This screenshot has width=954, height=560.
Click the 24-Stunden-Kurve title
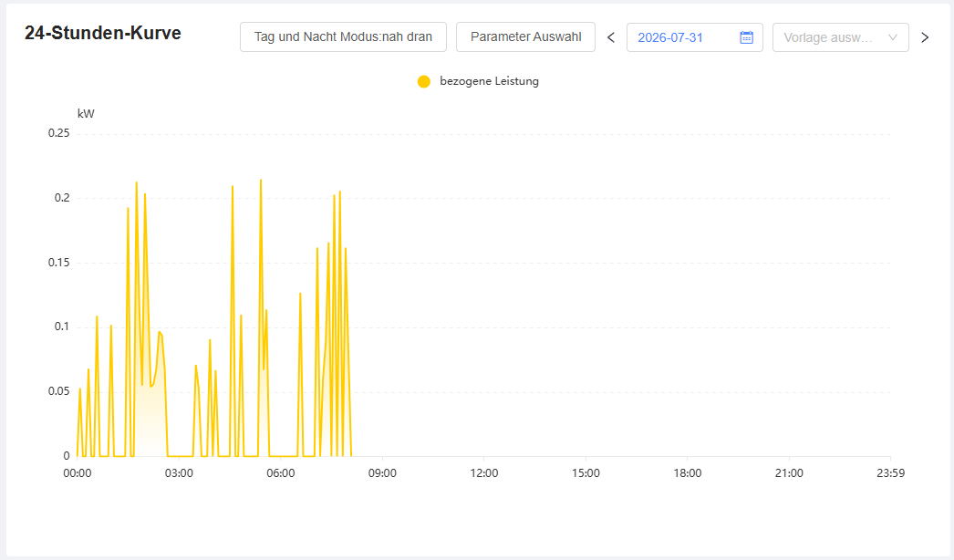click(103, 33)
